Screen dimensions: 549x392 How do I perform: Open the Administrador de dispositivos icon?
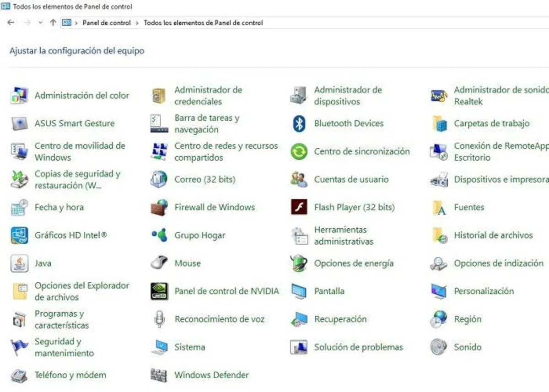[x=298, y=96]
